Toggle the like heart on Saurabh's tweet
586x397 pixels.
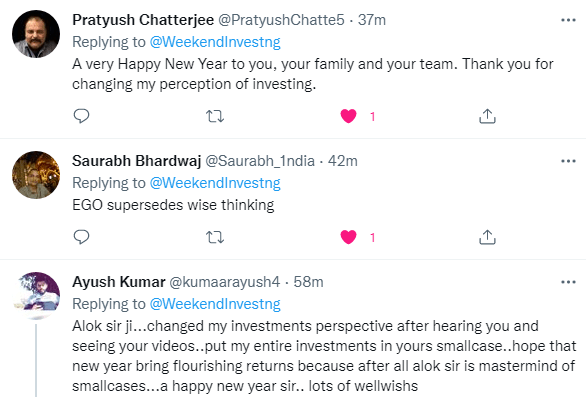coord(348,237)
